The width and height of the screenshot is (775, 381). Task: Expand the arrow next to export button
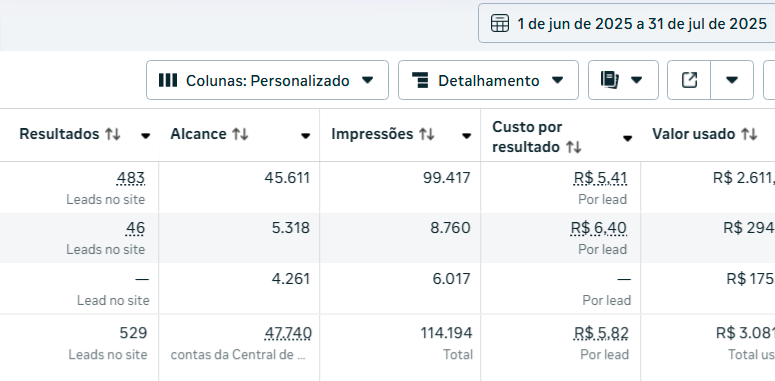(732, 80)
